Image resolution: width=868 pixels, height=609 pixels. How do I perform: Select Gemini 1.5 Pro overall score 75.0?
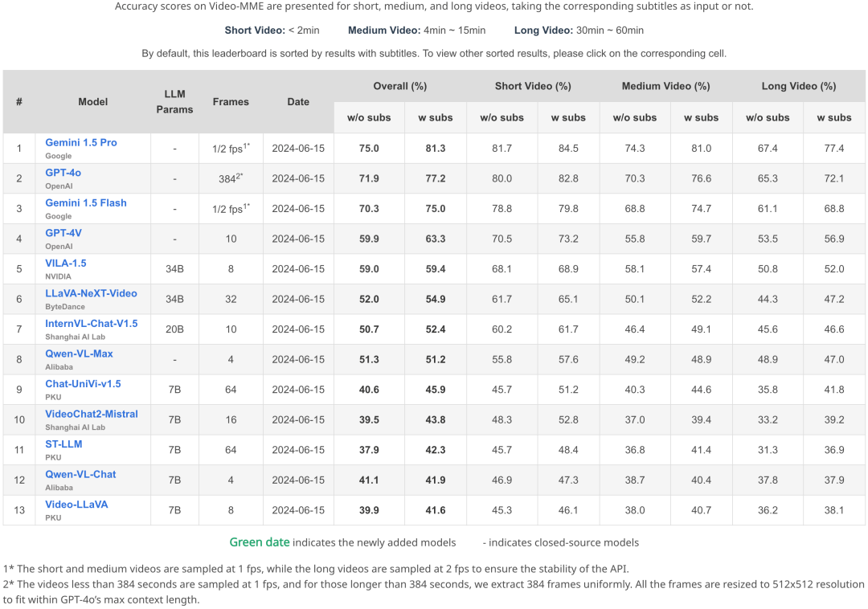[x=369, y=149]
